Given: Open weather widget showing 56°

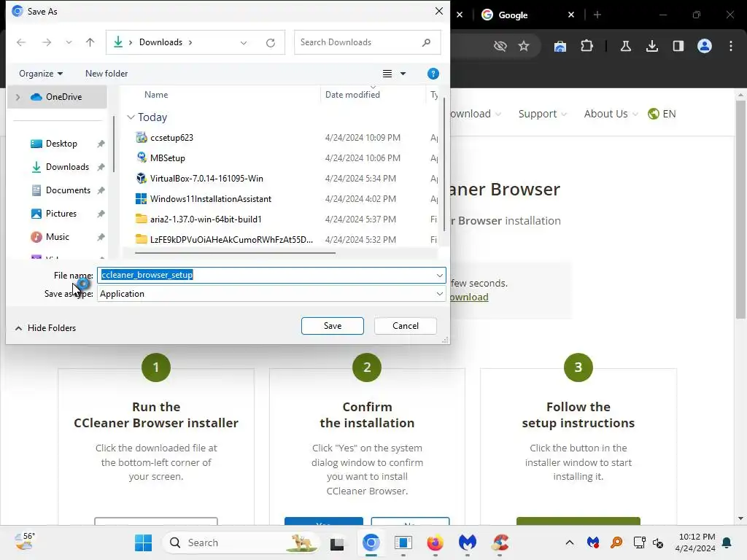Looking at the screenshot, I should coord(24,542).
